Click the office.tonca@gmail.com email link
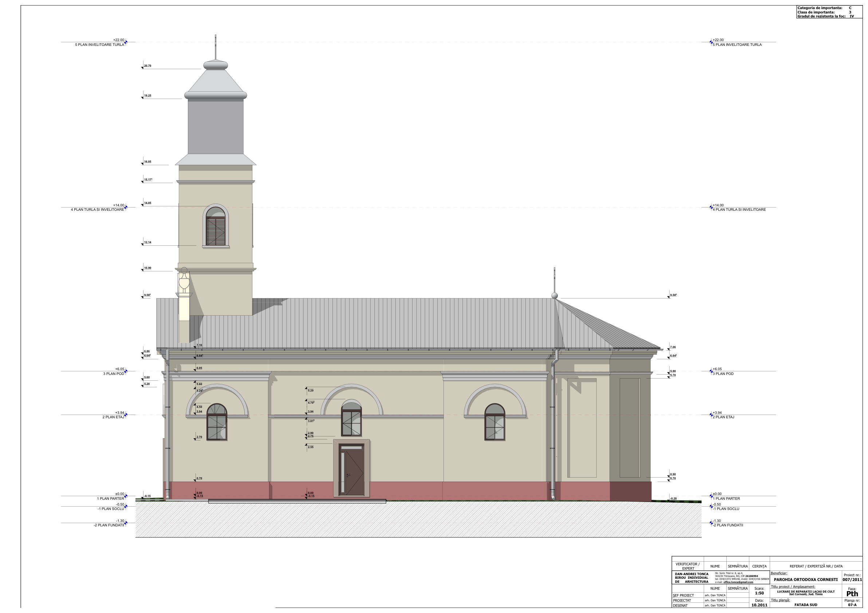Screen dimensions: 868x613 click(x=738, y=582)
